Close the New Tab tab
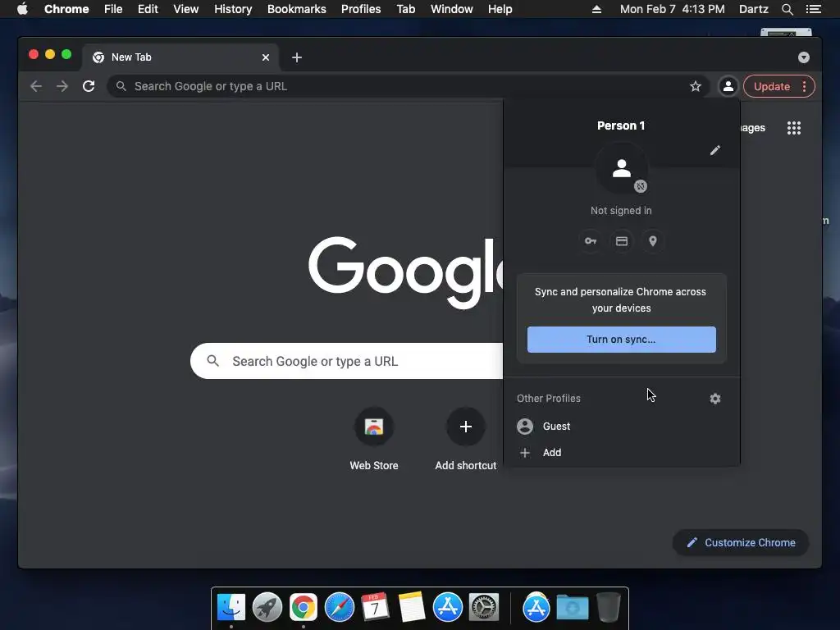Image resolution: width=840 pixels, height=630 pixels. tap(266, 57)
